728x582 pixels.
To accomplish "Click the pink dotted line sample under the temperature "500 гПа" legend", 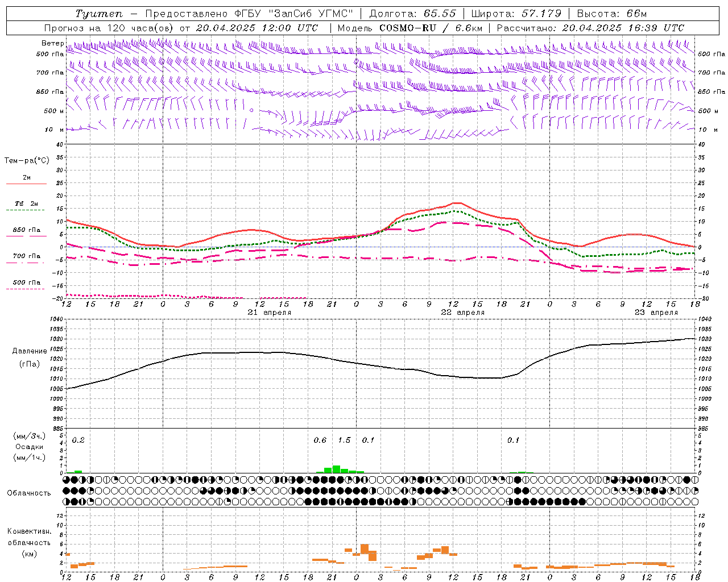I will pyautogui.click(x=25, y=289).
